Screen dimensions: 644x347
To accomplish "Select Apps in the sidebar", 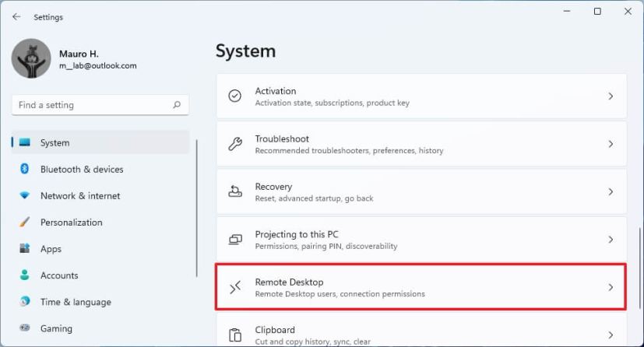I will (51, 249).
